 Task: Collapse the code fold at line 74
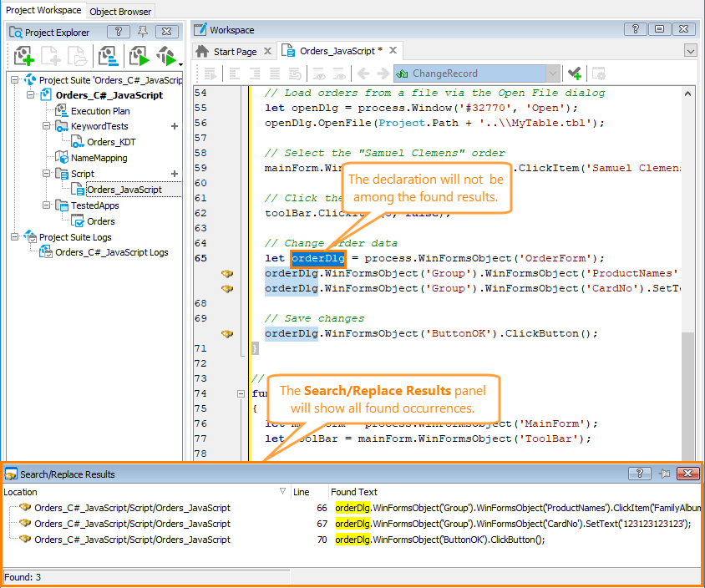(241, 393)
